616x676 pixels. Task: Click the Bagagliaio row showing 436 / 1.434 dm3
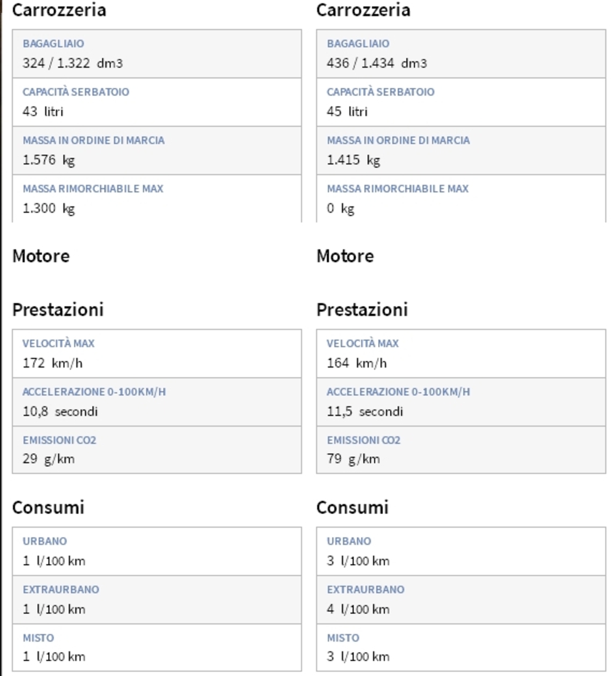pos(461,54)
